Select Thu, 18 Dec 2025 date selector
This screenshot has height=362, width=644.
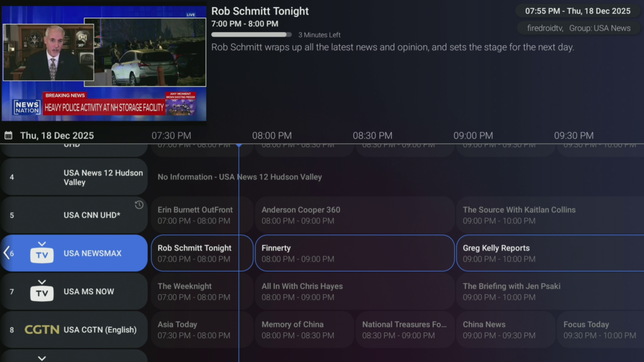pyautogui.click(x=57, y=136)
